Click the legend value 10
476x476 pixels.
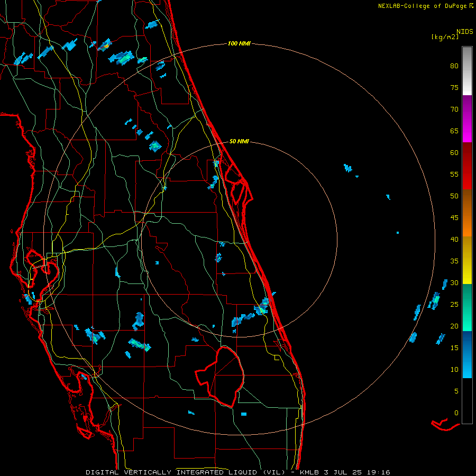click(x=454, y=370)
